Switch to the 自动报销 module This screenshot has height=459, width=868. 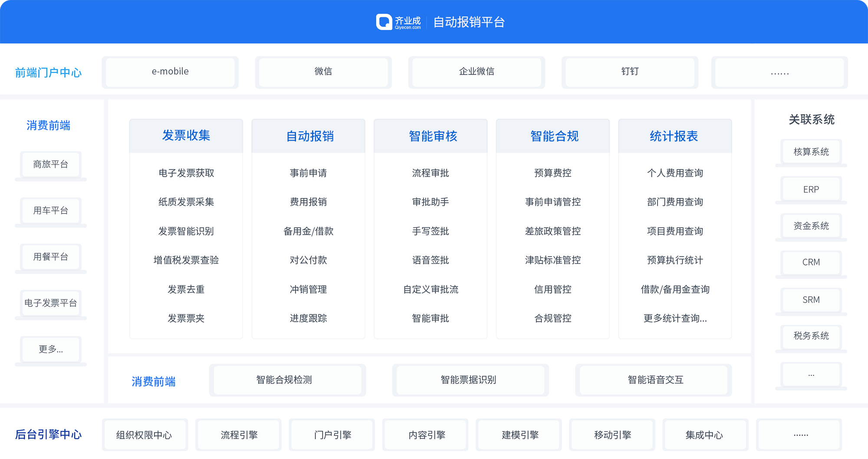(308, 136)
